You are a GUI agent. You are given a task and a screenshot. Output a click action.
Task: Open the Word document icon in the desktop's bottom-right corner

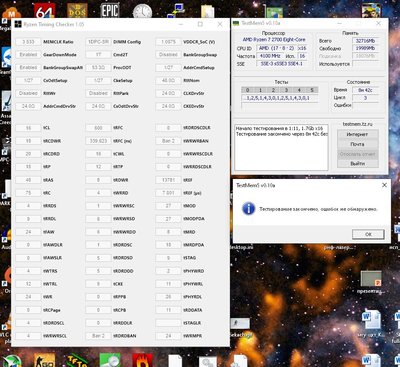[x=371, y=361]
